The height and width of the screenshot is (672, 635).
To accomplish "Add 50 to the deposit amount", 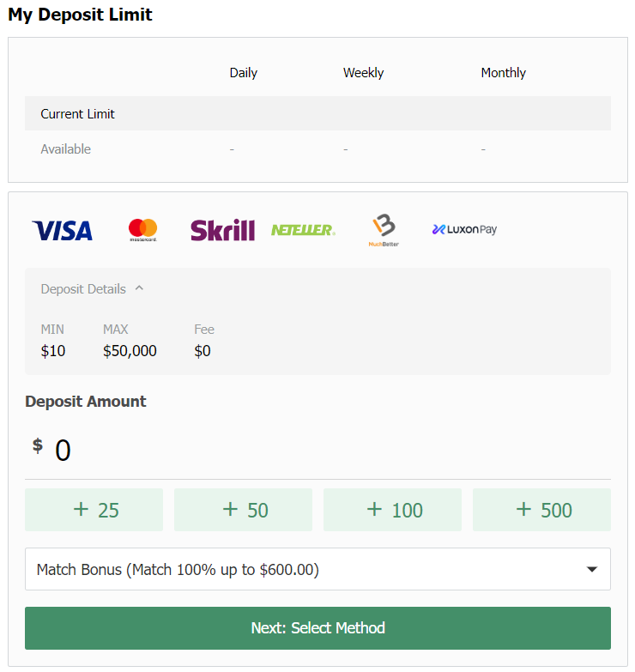I will pos(243,510).
